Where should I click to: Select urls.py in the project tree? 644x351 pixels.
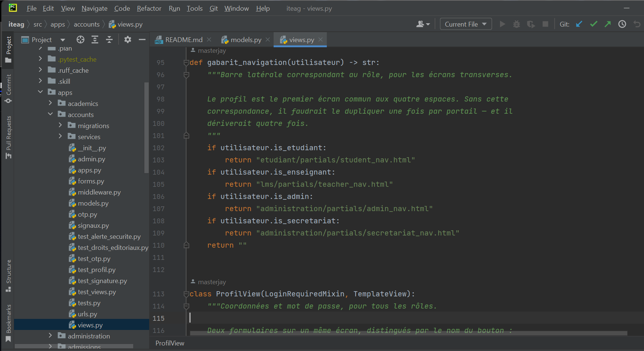click(x=87, y=314)
